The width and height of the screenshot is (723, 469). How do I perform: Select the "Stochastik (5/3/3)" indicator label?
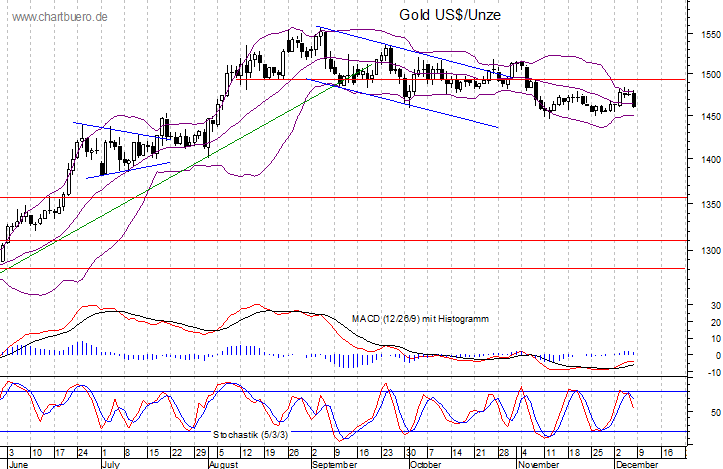(250, 434)
